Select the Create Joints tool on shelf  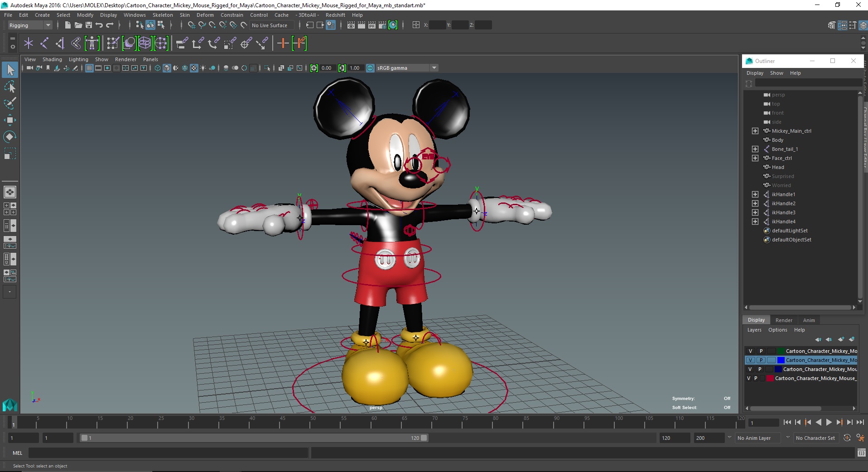coord(44,43)
